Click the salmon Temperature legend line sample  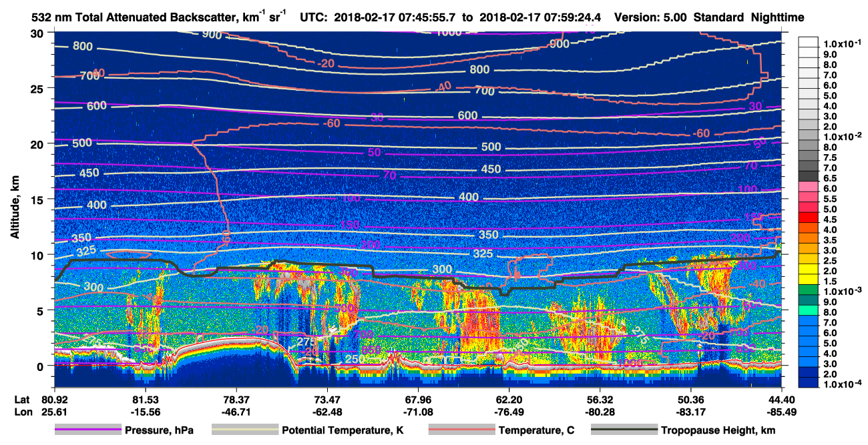pyautogui.click(x=461, y=430)
